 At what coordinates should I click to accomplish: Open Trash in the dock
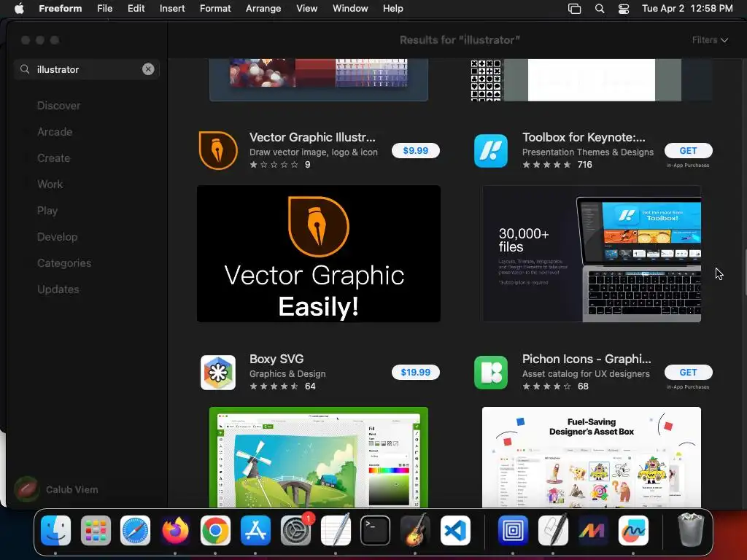pos(691,530)
